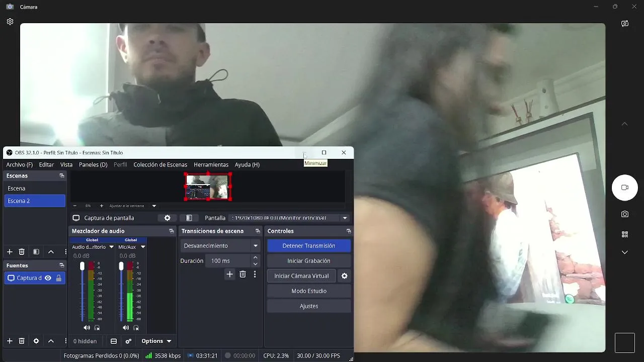Click Detener Transmisión button
644x362 pixels.
(309, 246)
